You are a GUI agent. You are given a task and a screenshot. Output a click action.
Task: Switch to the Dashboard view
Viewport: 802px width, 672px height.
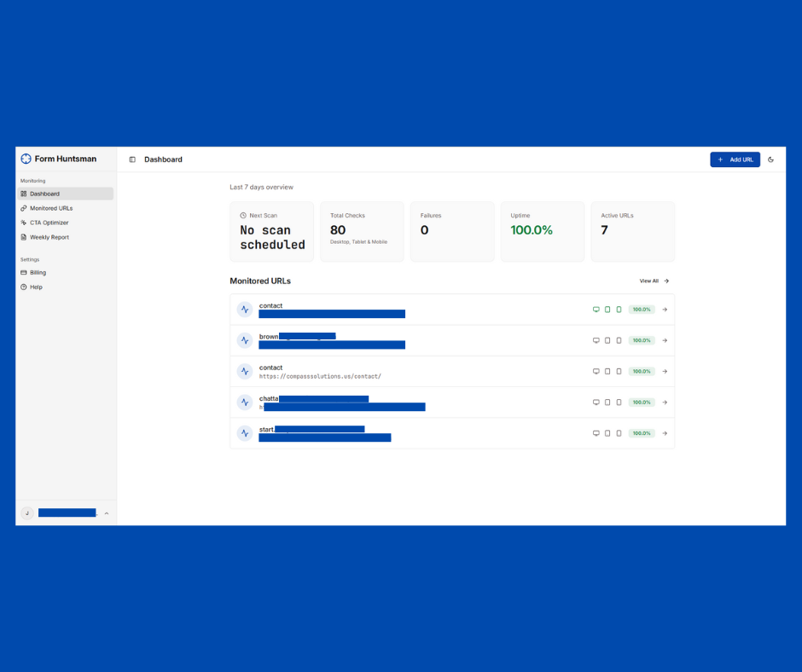[x=46, y=194]
